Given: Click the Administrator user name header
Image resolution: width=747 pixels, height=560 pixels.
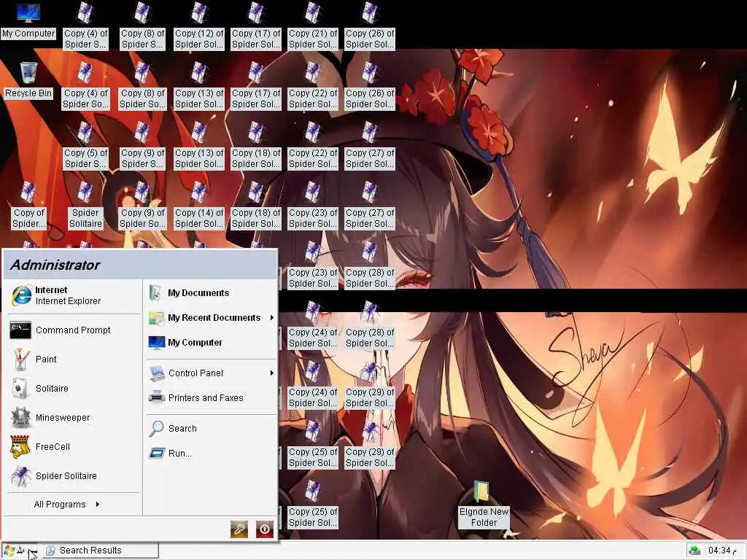Looking at the screenshot, I should [55, 265].
